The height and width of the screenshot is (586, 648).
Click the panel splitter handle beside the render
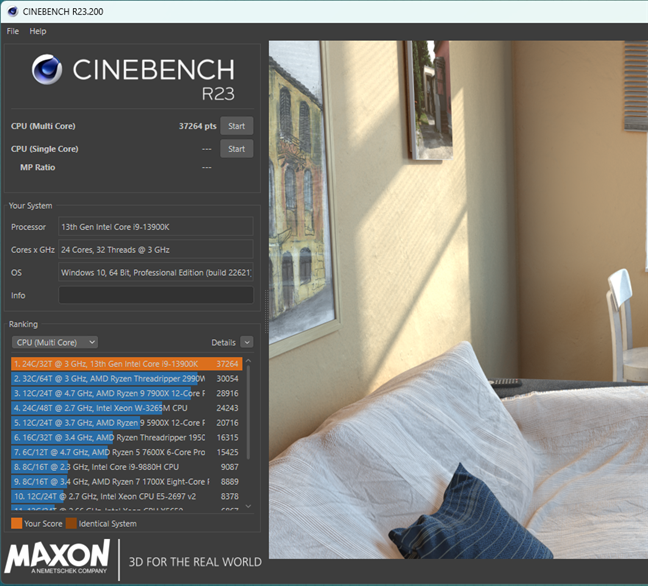pos(266,312)
